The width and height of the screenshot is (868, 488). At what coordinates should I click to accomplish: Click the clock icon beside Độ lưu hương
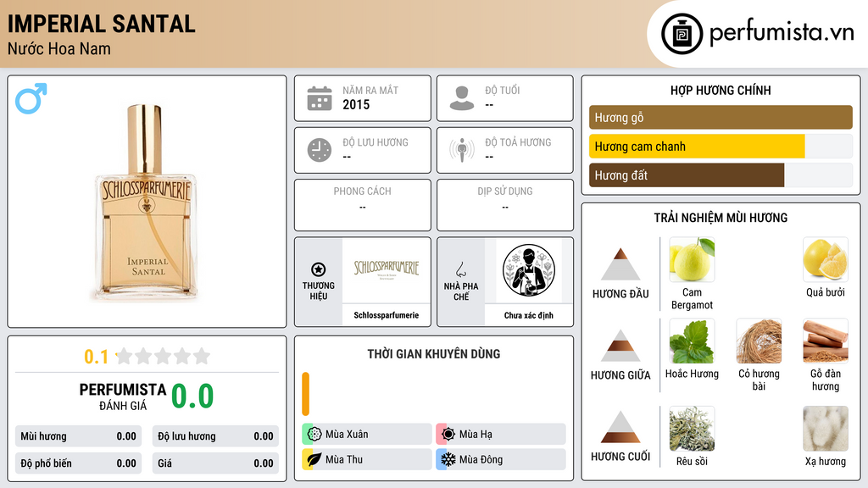tap(320, 151)
